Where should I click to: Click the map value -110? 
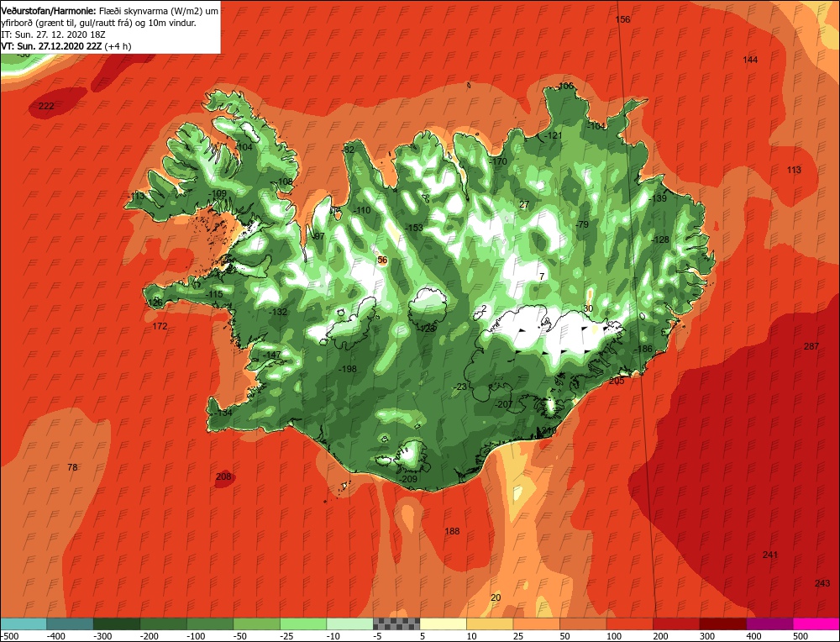coord(361,210)
